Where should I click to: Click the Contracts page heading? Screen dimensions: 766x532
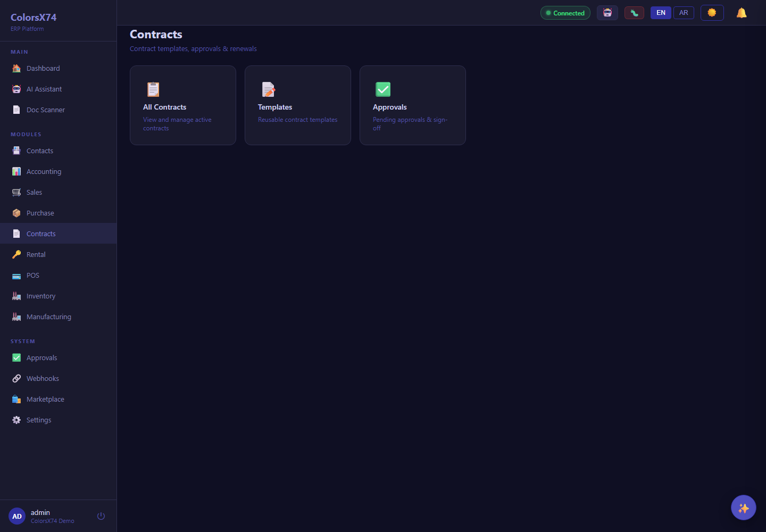[156, 34]
